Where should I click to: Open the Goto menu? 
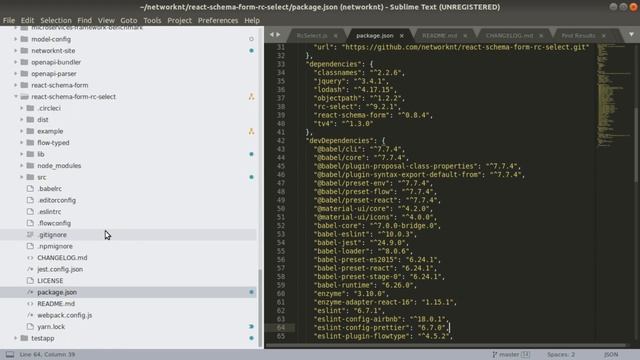[x=129, y=20]
